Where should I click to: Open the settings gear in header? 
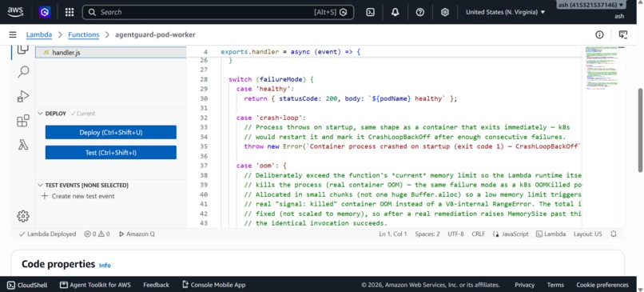click(445, 12)
